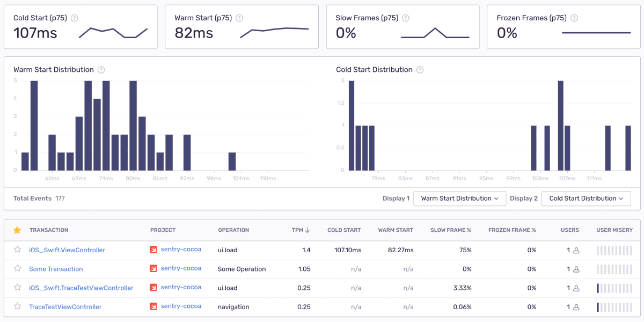Star the TraceTestViewController transaction

[x=17, y=306]
